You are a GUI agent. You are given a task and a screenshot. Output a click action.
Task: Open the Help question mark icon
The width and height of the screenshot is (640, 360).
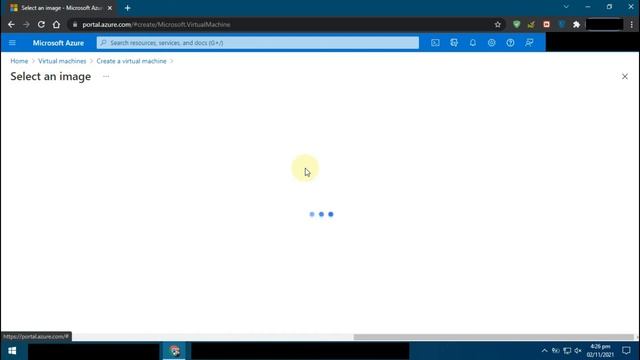(x=510, y=43)
